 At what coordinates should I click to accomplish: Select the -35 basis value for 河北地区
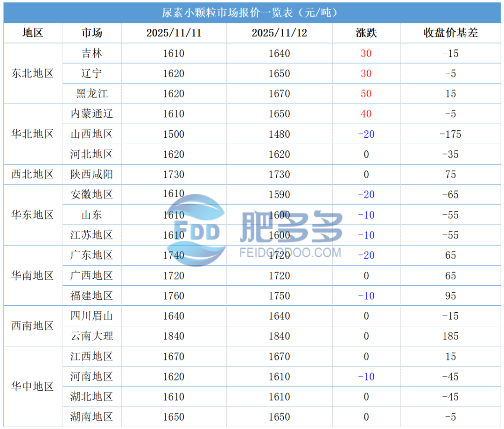coord(450,155)
